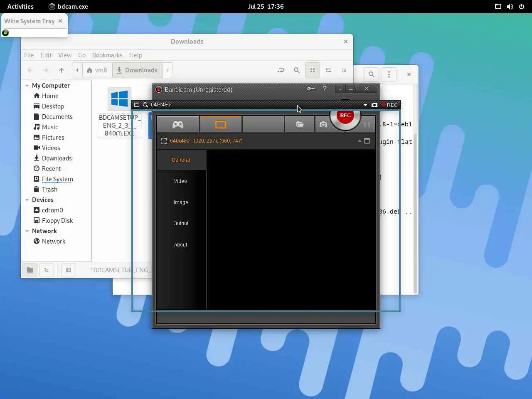Open the Go menu in the file manager

82,55
